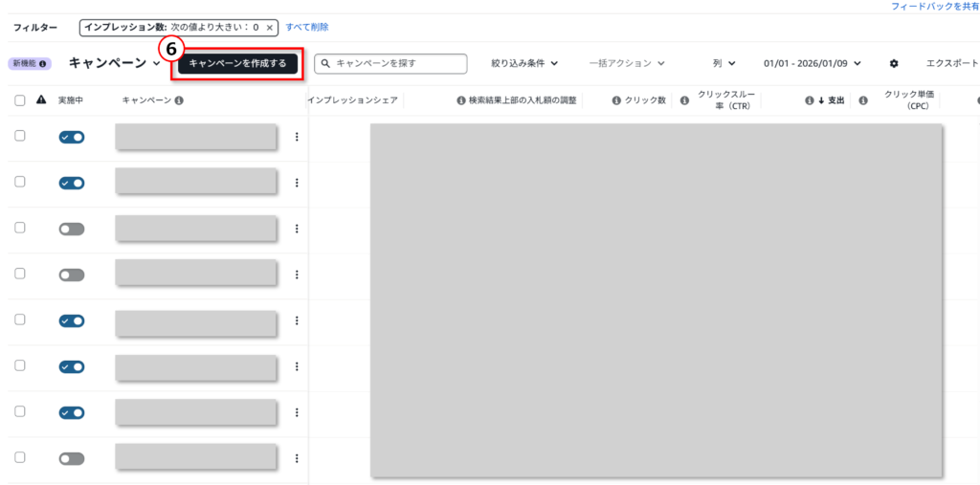Open the first campaign row's three-dot menu
Viewport: 980px width, 485px height.
(x=297, y=137)
